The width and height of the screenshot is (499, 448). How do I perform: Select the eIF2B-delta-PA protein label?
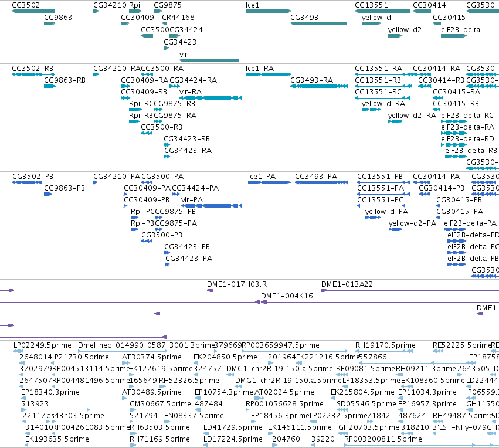pyautogui.click(x=470, y=223)
